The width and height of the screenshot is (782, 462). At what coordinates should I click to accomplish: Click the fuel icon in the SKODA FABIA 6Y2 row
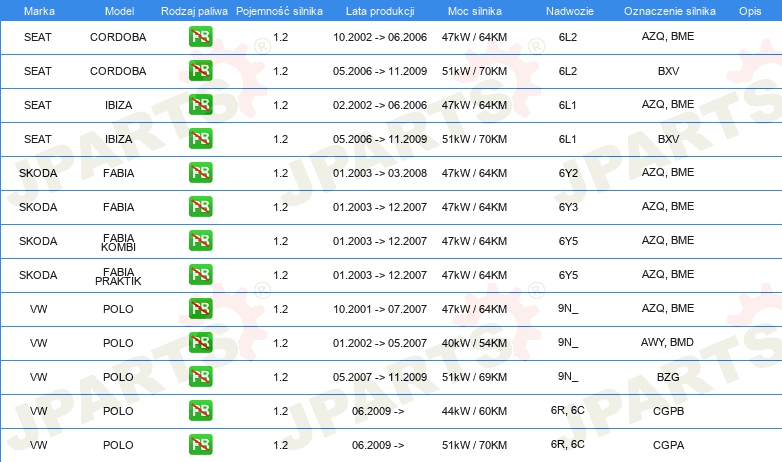(x=200, y=172)
